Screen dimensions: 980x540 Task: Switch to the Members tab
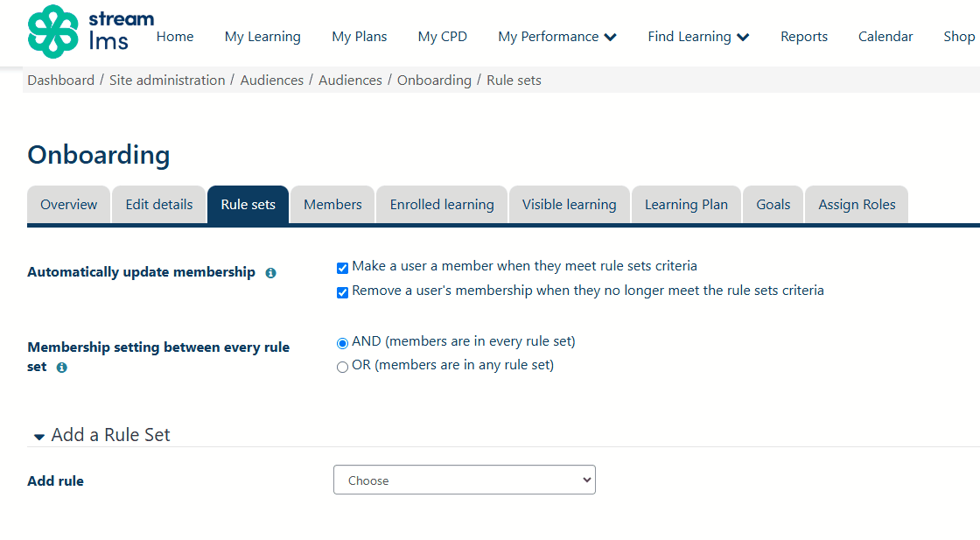pyautogui.click(x=332, y=204)
